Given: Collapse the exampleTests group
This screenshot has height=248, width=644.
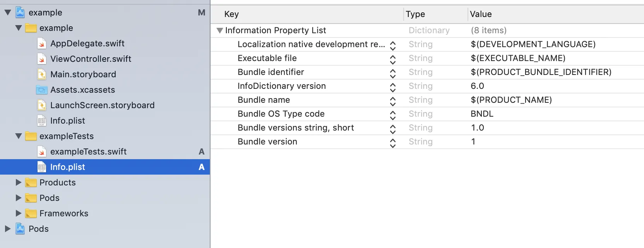Looking at the screenshot, I should point(18,136).
